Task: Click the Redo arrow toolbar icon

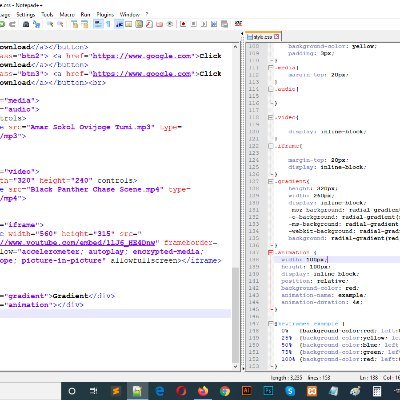Action: 12,24
